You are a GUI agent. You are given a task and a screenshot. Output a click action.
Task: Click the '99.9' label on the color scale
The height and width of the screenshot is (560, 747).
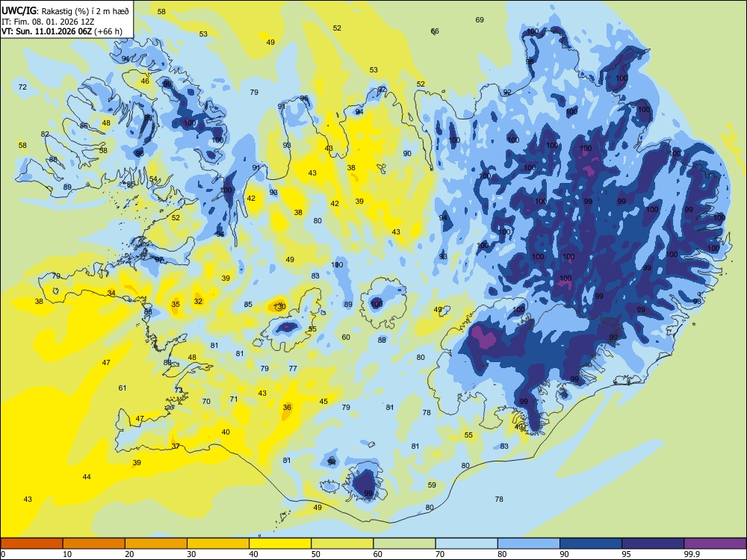692,554
